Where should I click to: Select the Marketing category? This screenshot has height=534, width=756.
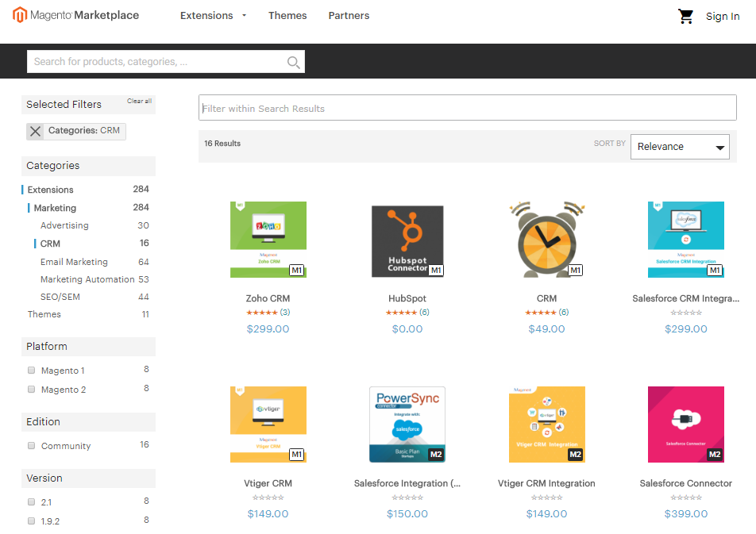55,208
